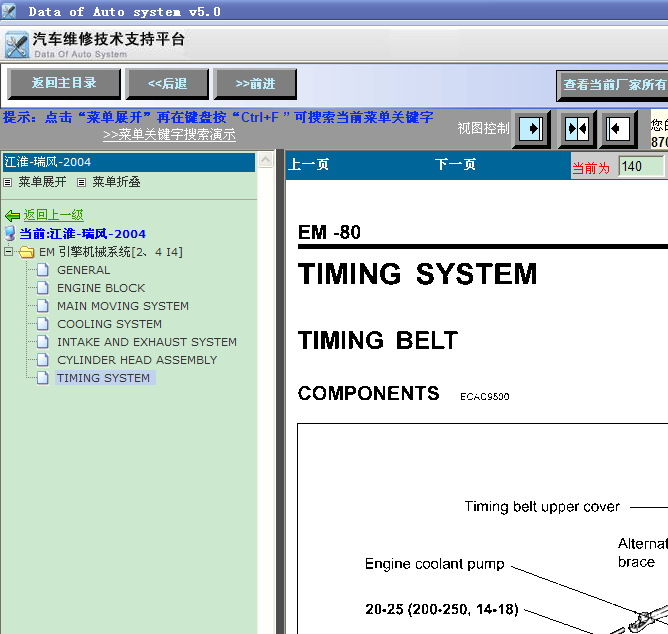Image resolution: width=668 pixels, height=634 pixels.
Task: Click the title bar application icon
Action: click(9, 11)
